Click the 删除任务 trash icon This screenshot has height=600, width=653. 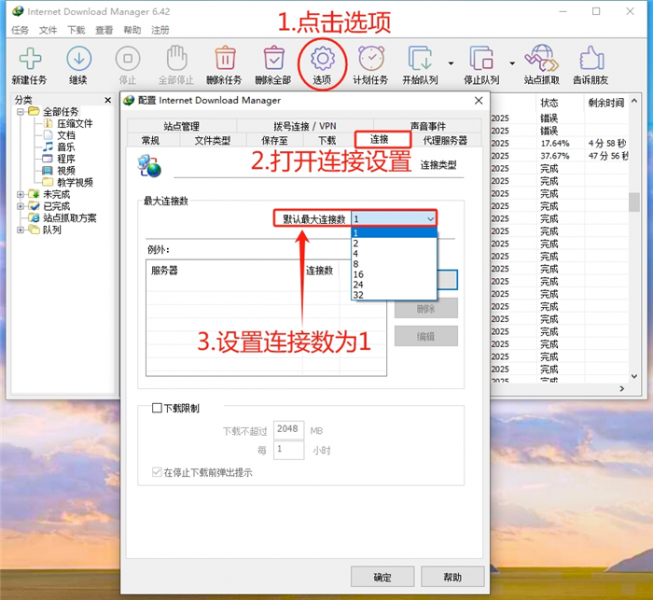click(225, 58)
